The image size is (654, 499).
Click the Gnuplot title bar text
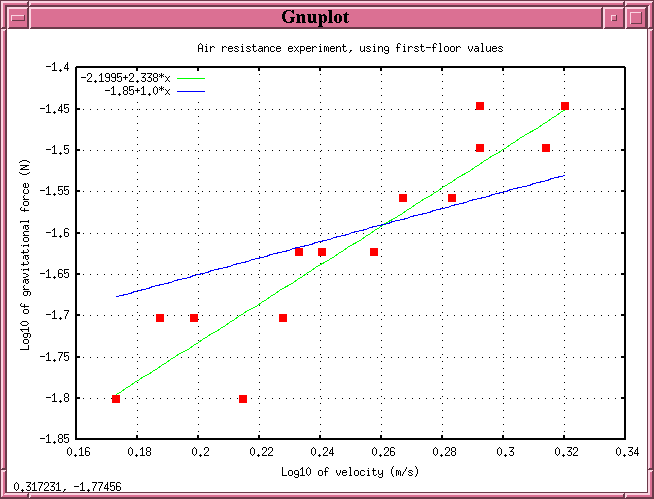315,18
